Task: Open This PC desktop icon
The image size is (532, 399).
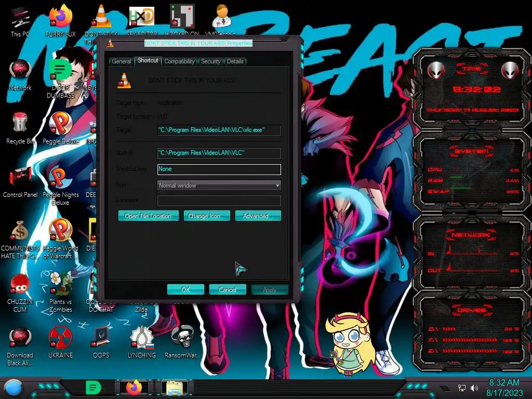Action: pyautogui.click(x=20, y=21)
